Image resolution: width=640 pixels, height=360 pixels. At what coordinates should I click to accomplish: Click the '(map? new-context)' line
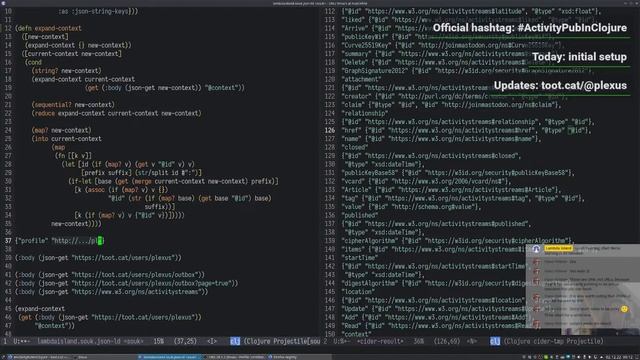pyautogui.click(x=62, y=130)
